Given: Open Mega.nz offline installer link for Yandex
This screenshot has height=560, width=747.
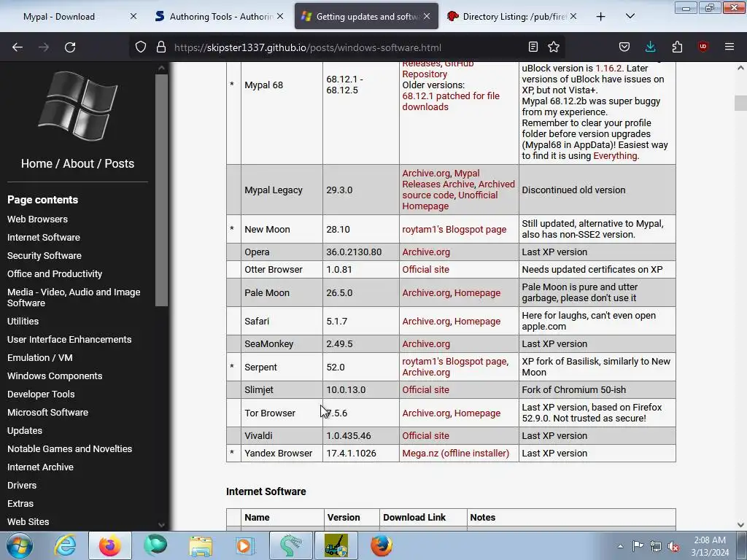Looking at the screenshot, I should 455,454.
